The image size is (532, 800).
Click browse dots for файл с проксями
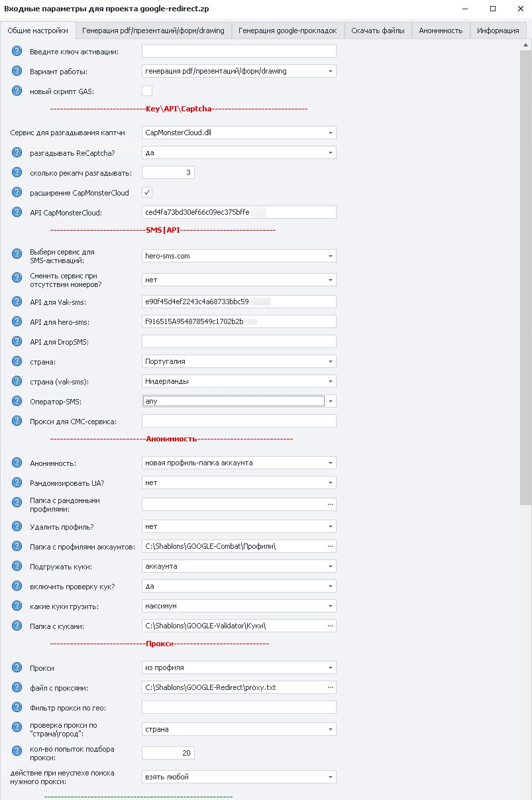pos(330,687)
